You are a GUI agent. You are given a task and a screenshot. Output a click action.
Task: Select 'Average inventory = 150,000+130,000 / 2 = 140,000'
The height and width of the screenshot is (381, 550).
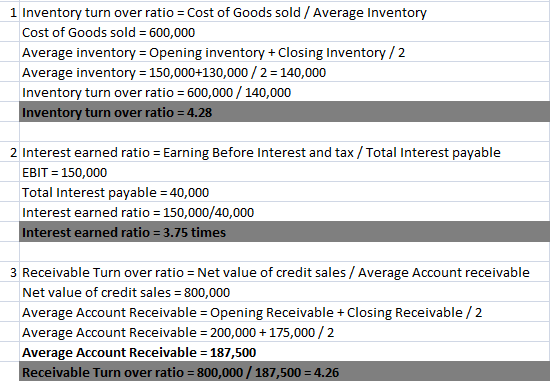point(284,72)
